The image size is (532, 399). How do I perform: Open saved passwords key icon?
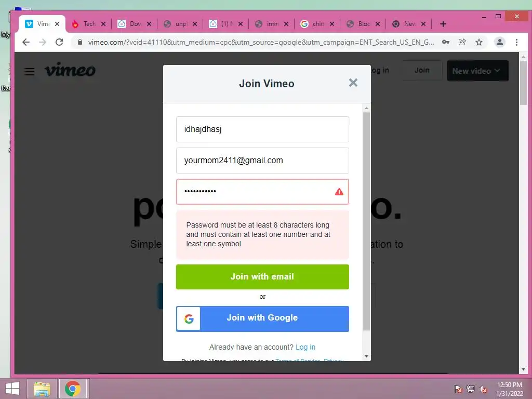[446, 42]
